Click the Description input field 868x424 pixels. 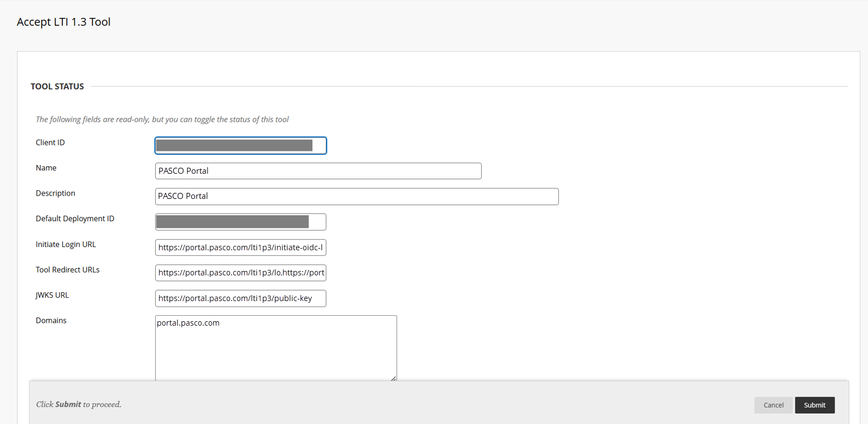point(357,196)
